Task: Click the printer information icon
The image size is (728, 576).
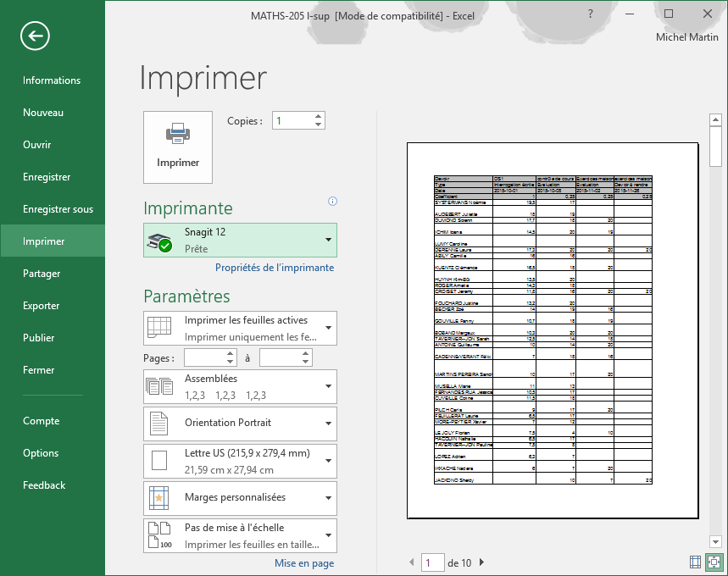Action: point(332,202)
